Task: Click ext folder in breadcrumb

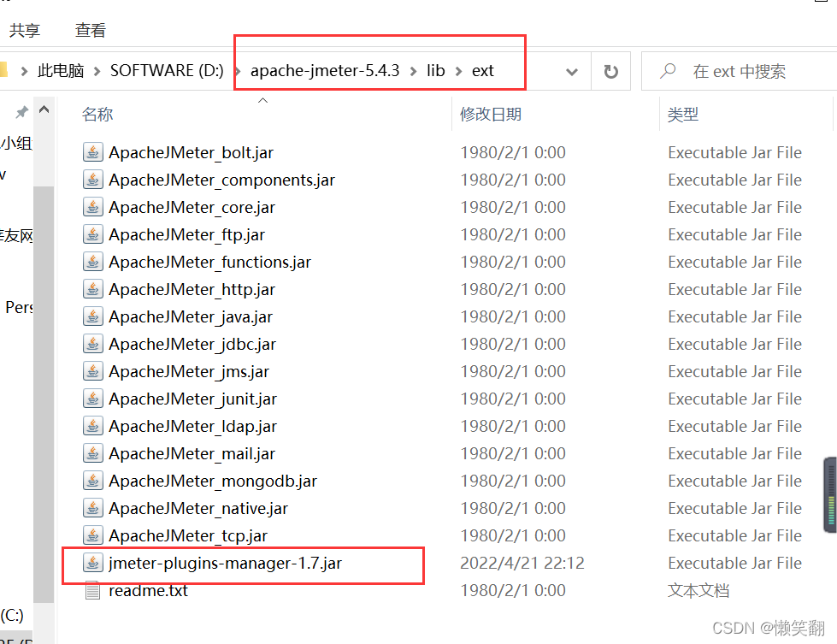Action: tap(482, 70)
